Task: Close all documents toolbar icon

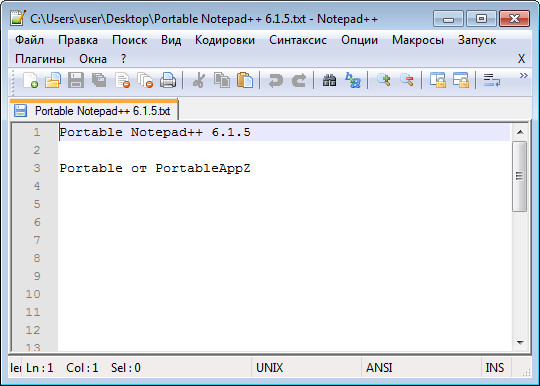Action: click(x=145, y=81)
